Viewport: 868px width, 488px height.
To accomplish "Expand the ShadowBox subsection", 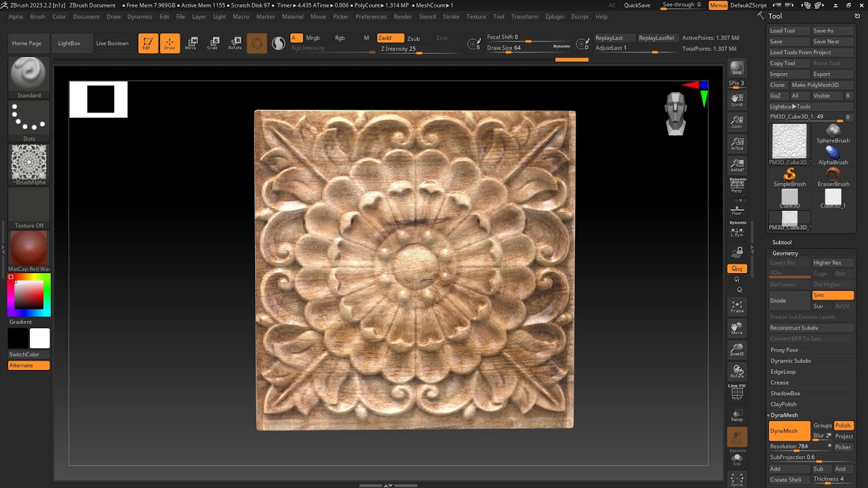I will [x=785, y=393].
